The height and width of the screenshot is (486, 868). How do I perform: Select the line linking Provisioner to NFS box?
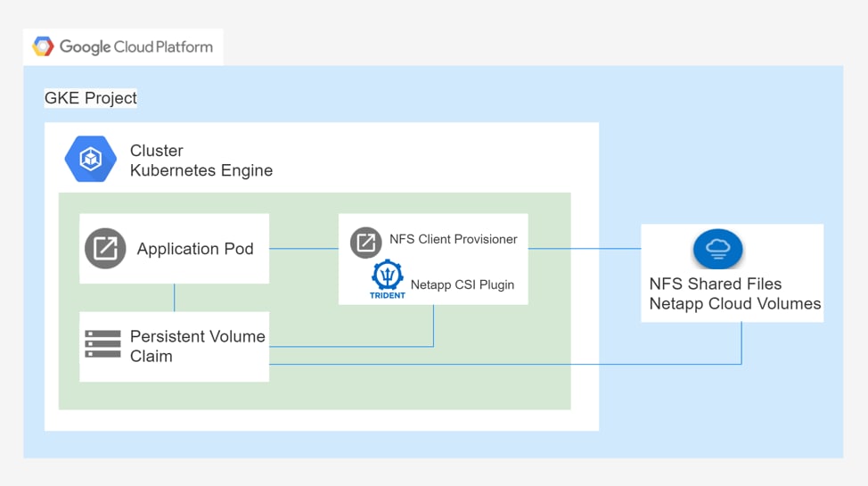click(584, 249)
